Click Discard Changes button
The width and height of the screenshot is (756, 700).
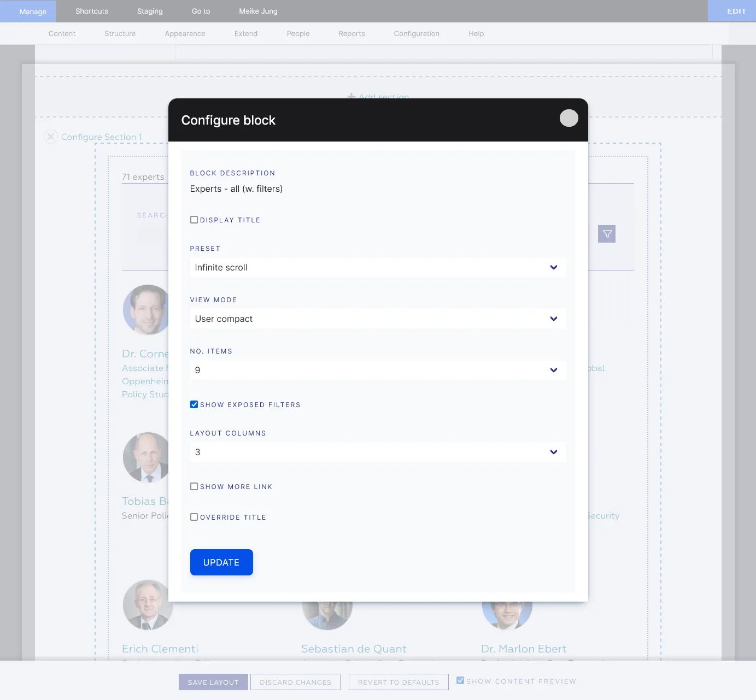pyautogui.click(x=295, y=682)
